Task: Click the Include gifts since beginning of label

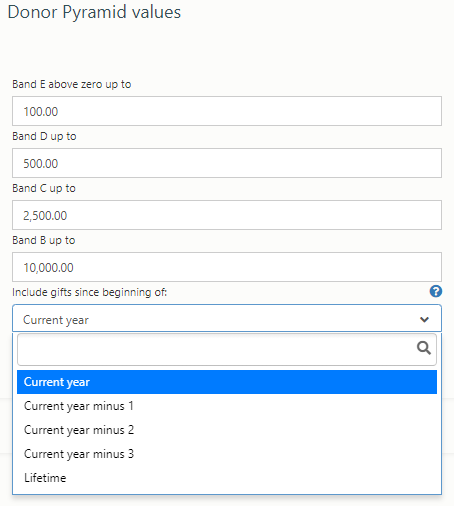Action: point(89,292)
